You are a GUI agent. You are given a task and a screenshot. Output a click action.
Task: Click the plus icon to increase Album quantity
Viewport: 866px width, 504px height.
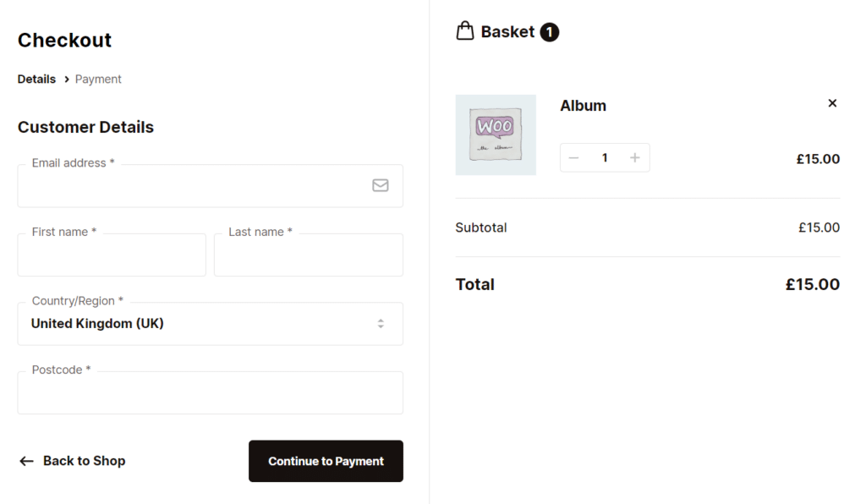pyautogui.click(x=634, y=157)
